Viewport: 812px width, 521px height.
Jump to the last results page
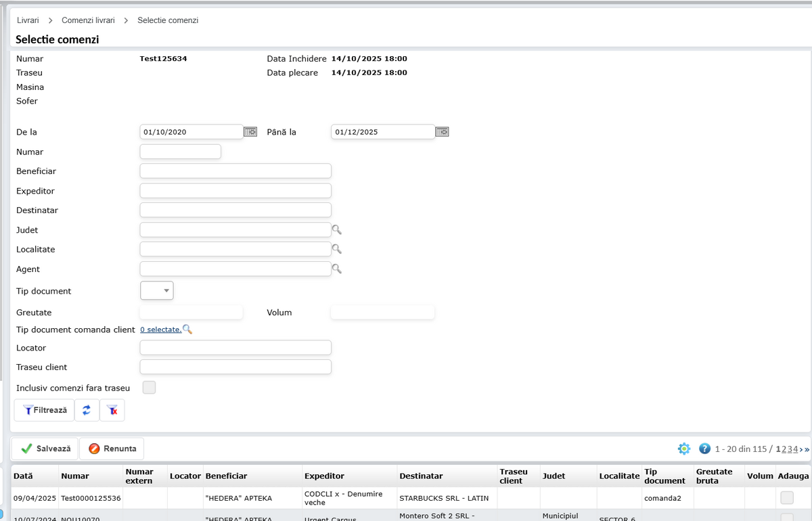[807, 449]
